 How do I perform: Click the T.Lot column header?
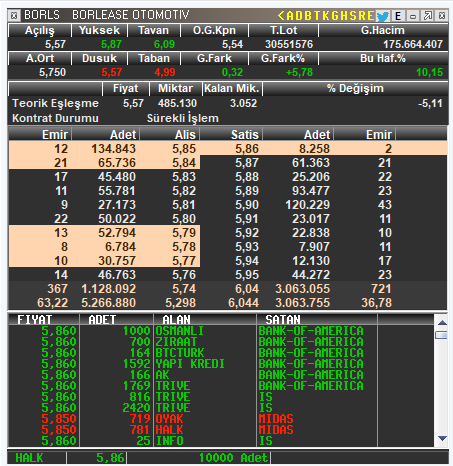click(x=283, y=30)
